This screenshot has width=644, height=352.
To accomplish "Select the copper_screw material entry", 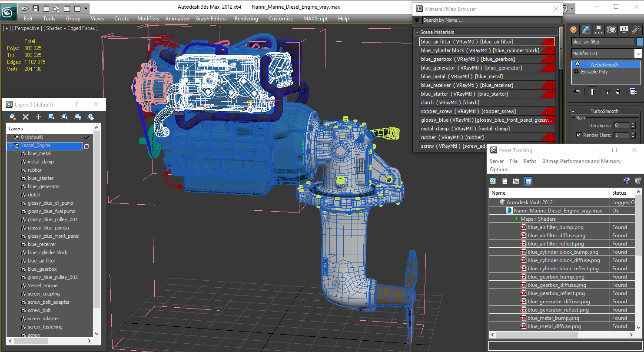I will (x=487, y=111).
